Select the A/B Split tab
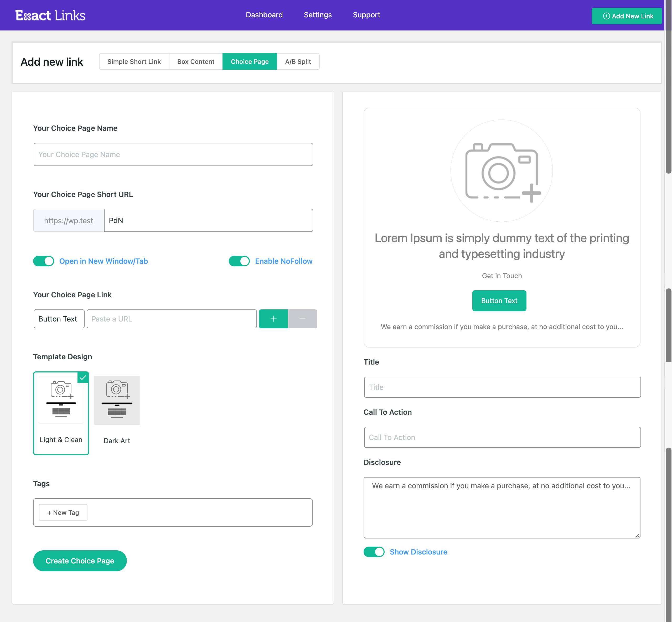 tap(298, 61)
